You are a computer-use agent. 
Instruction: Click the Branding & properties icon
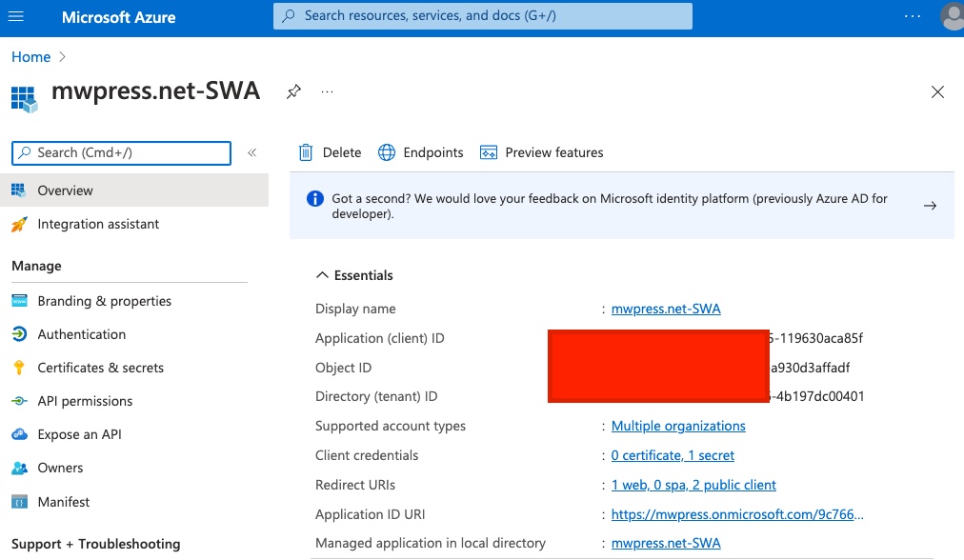pyautogui.click(x=19, y=301)
